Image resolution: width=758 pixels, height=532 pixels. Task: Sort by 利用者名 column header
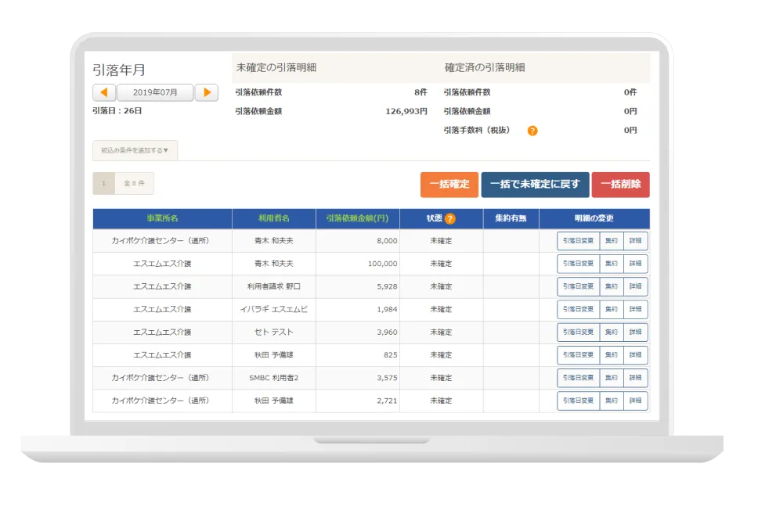pos(274,218)
